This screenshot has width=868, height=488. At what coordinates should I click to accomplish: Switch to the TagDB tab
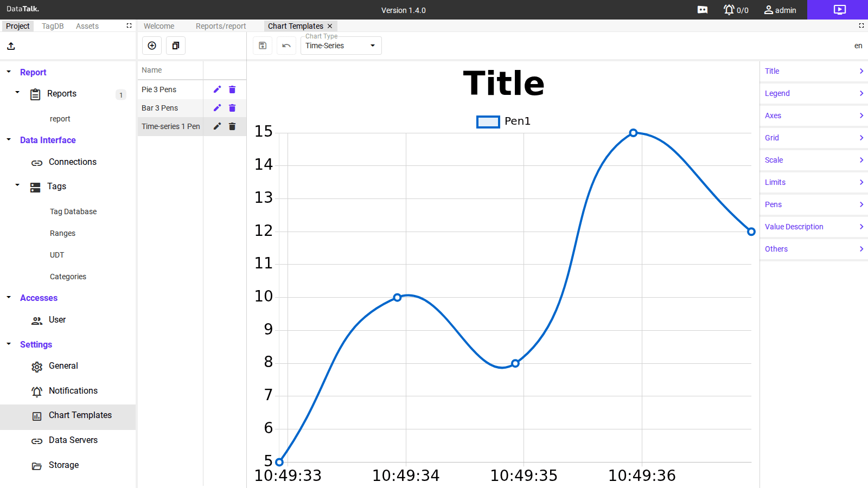click(53, 26)
